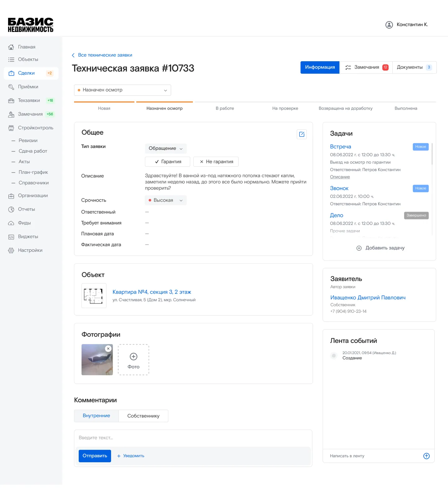Switch to the Замечания tab
This screenshot has height=498, width=448.
coord(366,67)
